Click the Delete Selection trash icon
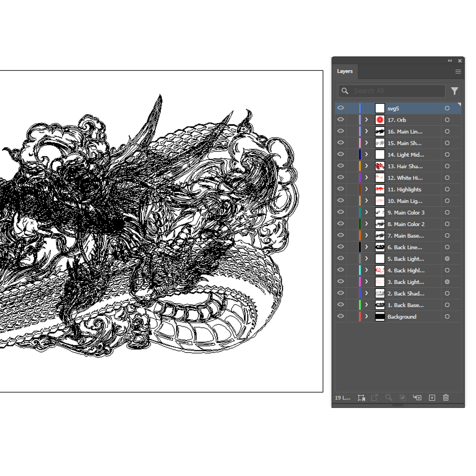Screen dimensions: 476x476 [446, 398]
